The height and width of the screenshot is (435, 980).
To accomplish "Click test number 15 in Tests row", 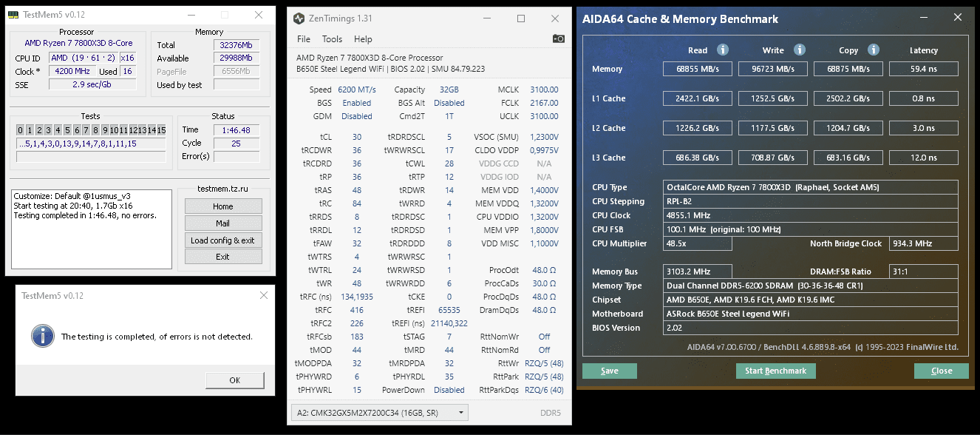I will [161, 130].
